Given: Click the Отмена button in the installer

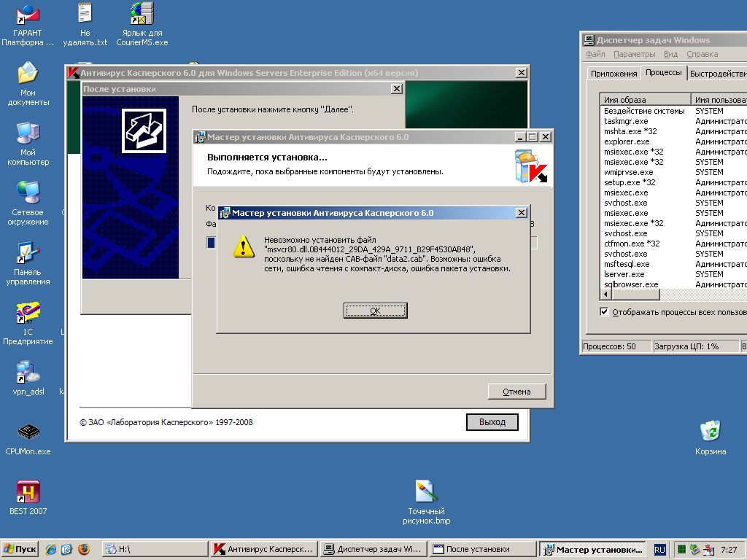Looking at the screenshot, I should click(517, 392).
